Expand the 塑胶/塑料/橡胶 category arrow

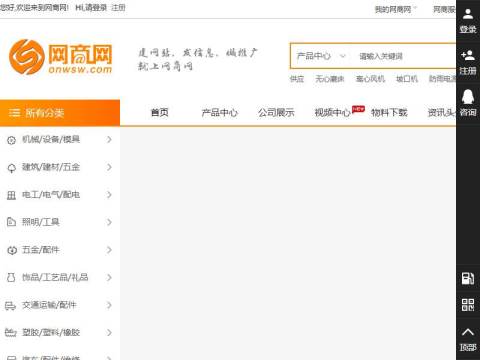click(109, 332)
